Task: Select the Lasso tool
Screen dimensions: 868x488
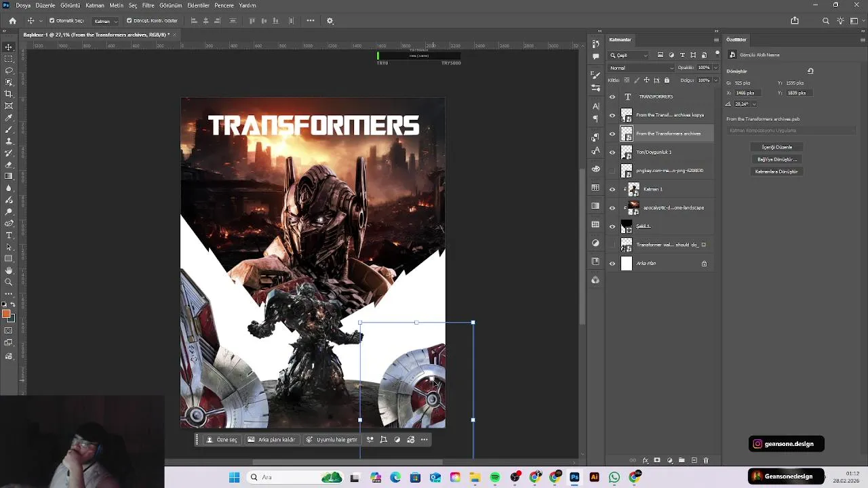Action: click(9, 70)
